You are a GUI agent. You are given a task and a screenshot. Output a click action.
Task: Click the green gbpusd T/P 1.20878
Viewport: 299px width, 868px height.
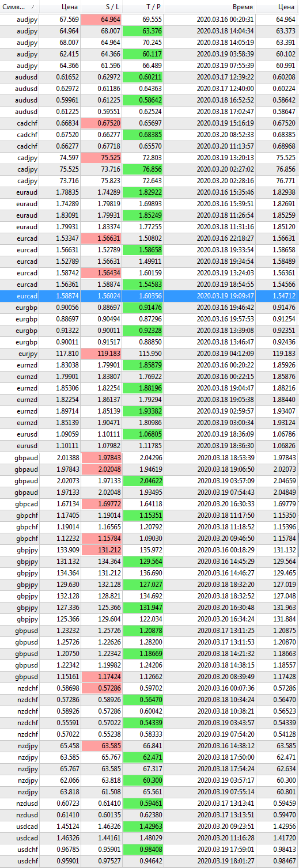click(x=143, y=630)
